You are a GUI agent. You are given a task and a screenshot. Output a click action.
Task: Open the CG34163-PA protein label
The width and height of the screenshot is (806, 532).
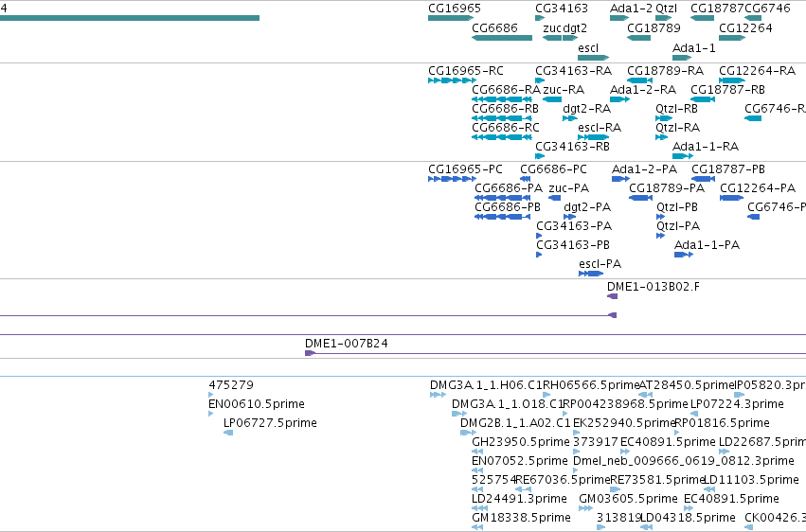pyautogui.click(x=574, y=226)
